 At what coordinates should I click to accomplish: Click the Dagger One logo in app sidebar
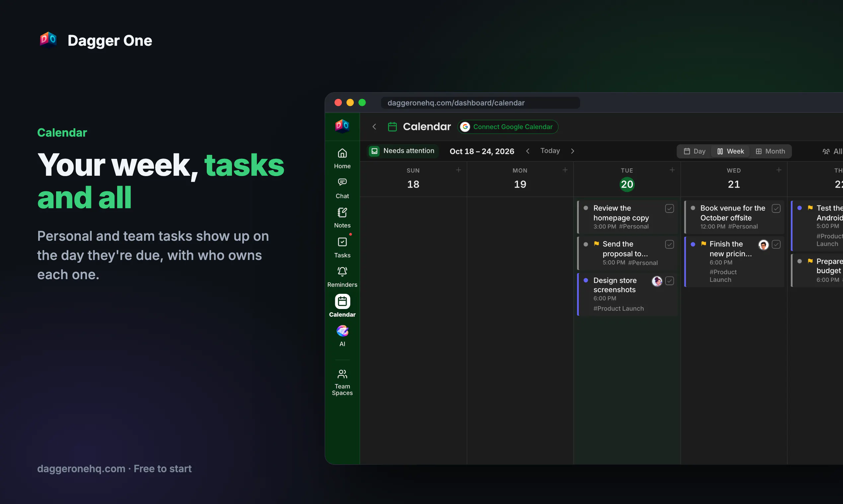tap(342, 126)
